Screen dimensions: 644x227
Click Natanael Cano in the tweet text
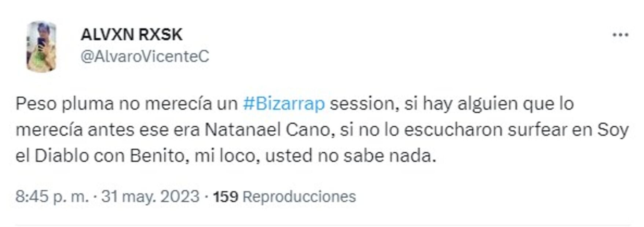(268, 130)
